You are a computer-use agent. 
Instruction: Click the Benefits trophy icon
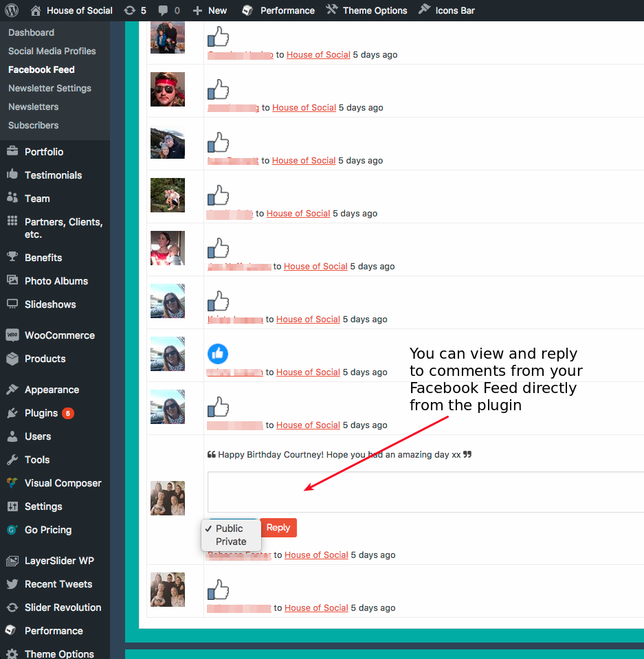[12, 256]
